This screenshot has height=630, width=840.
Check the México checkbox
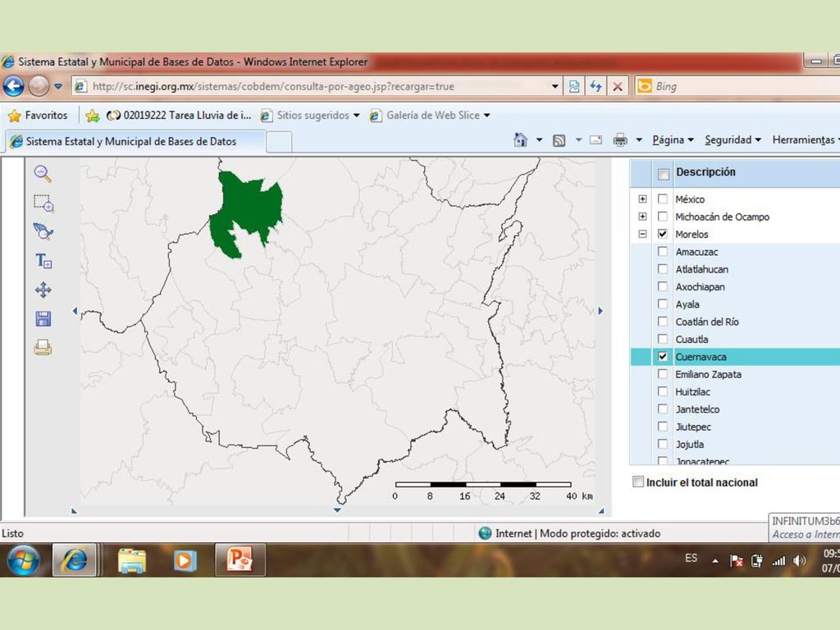(x=663, y=199)
